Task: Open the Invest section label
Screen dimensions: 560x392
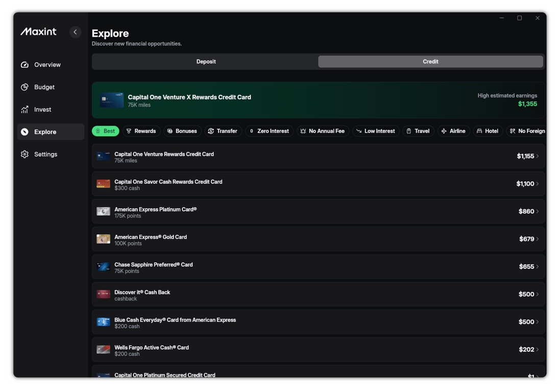Action: point(42,110)
